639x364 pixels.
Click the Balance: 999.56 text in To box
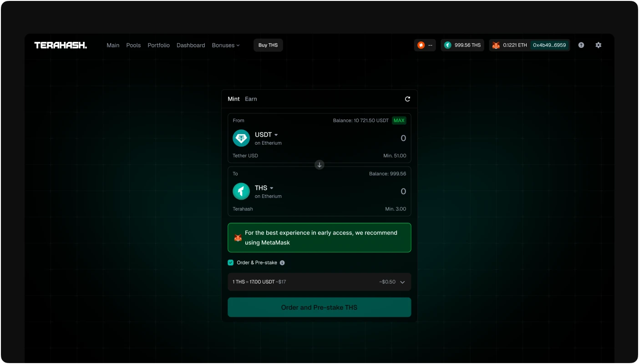tap(388, 174)
